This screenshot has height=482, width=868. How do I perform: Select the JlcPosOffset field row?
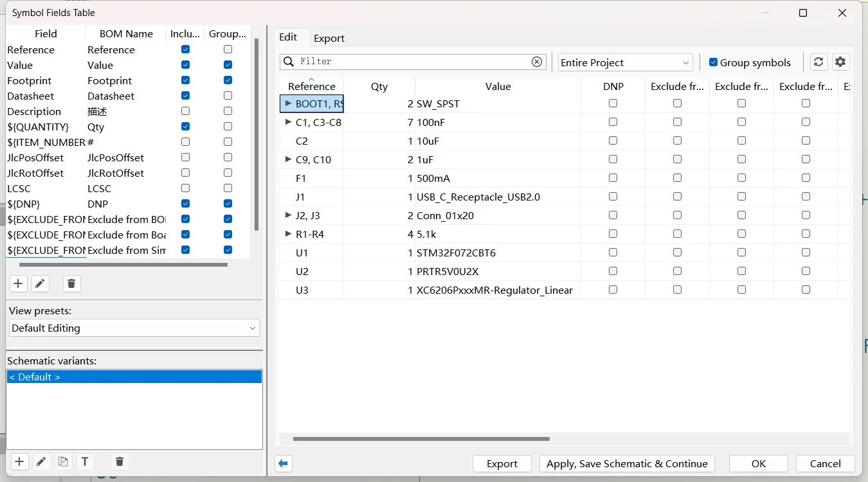[127, 157]
